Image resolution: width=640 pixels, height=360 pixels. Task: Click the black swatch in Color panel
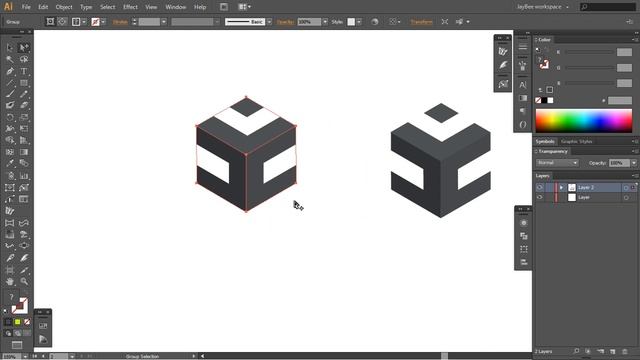544,100
